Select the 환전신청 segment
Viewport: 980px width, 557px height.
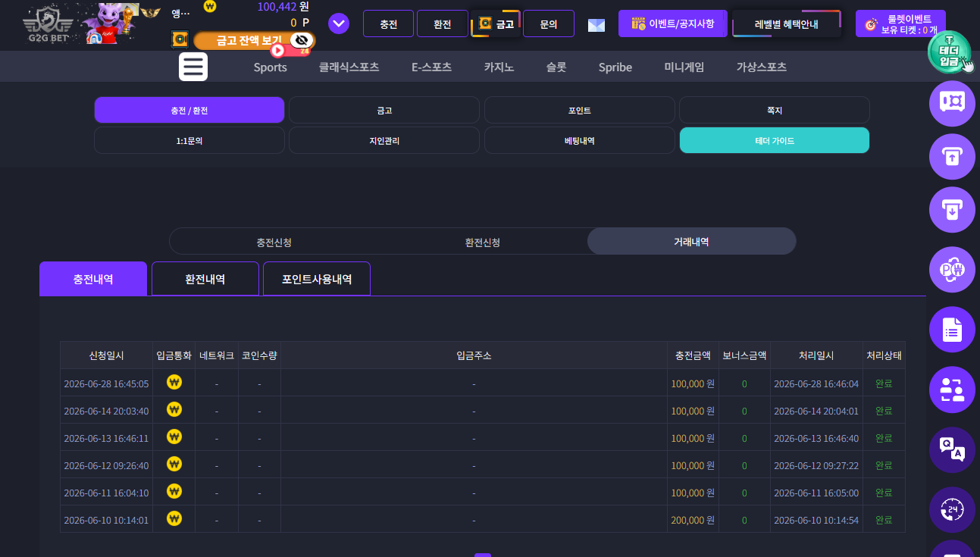[x=483, y=242]
